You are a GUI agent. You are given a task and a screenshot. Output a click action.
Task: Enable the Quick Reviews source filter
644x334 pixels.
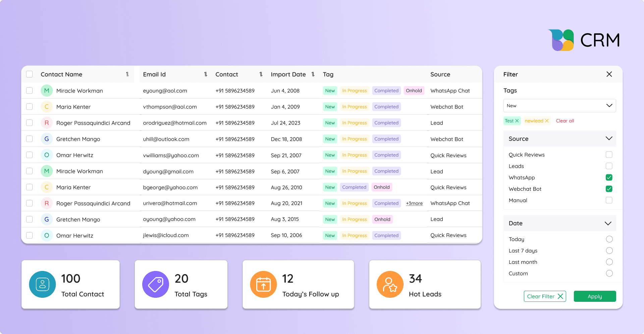coord(609,155)
